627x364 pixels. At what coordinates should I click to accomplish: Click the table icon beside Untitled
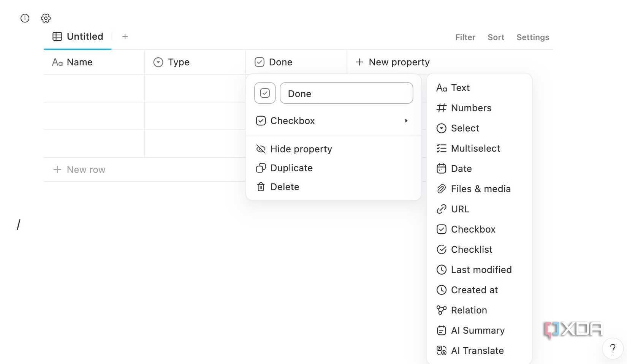pos(57,36)
